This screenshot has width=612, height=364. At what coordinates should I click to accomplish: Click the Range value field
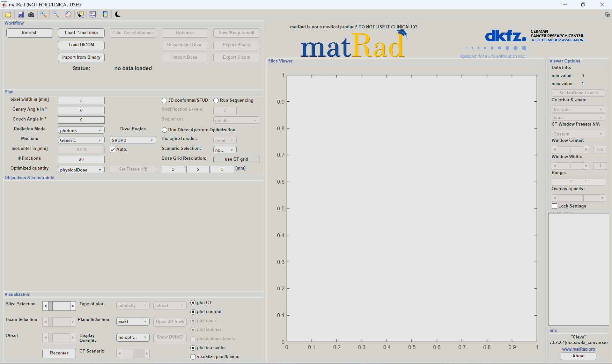pos(578,182)
